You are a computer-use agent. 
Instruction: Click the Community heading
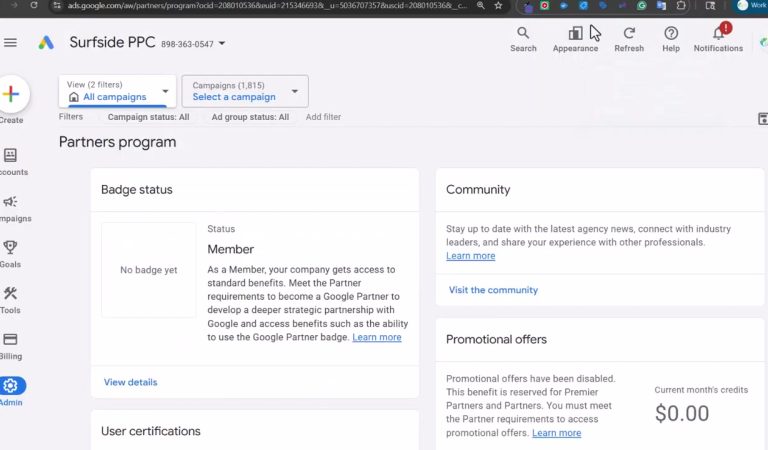(x=478, y=189)
